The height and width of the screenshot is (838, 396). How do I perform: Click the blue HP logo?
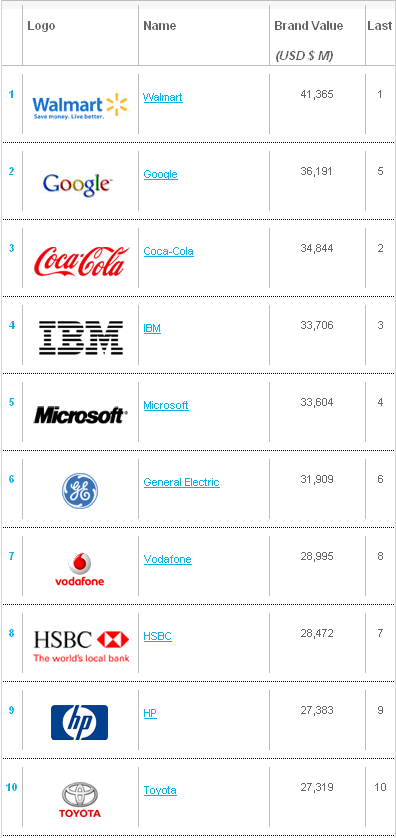80,723
